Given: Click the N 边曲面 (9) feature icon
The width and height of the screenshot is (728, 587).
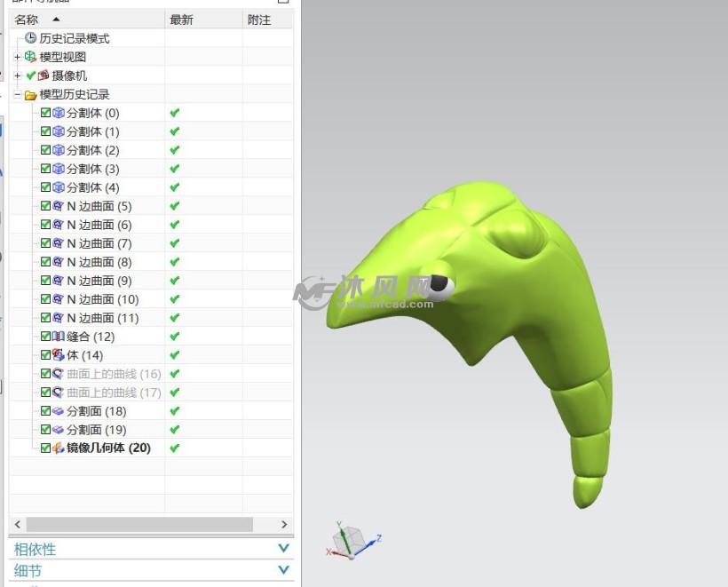Looking at the screenshot, I should click(58, 280).
